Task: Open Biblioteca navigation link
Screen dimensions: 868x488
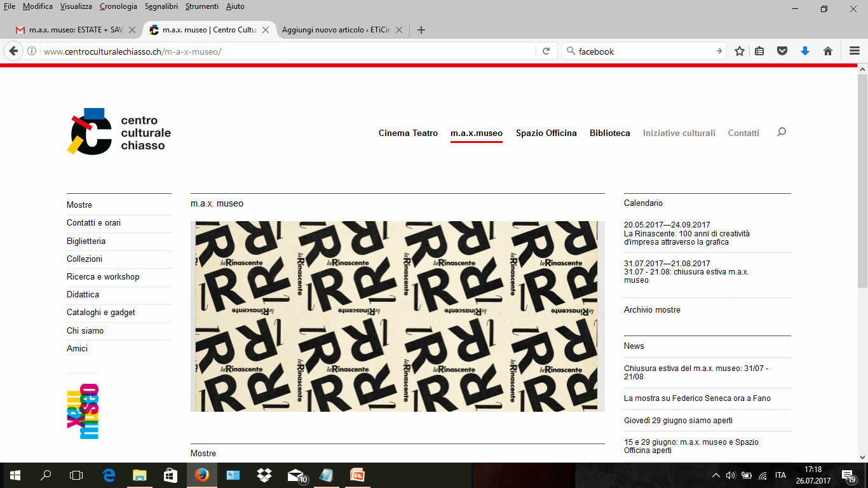Action: 610,133
